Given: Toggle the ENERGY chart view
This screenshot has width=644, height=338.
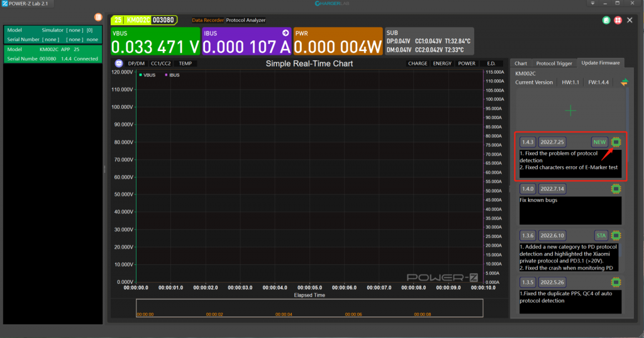Looking at the screenshot, I should [x=442, y=64].
